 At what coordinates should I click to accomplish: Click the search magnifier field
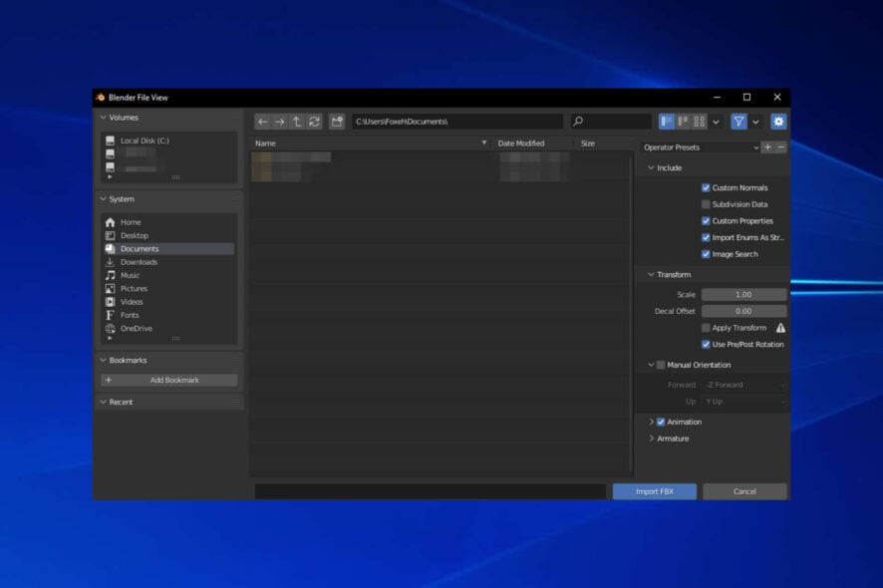click(611, 122)
